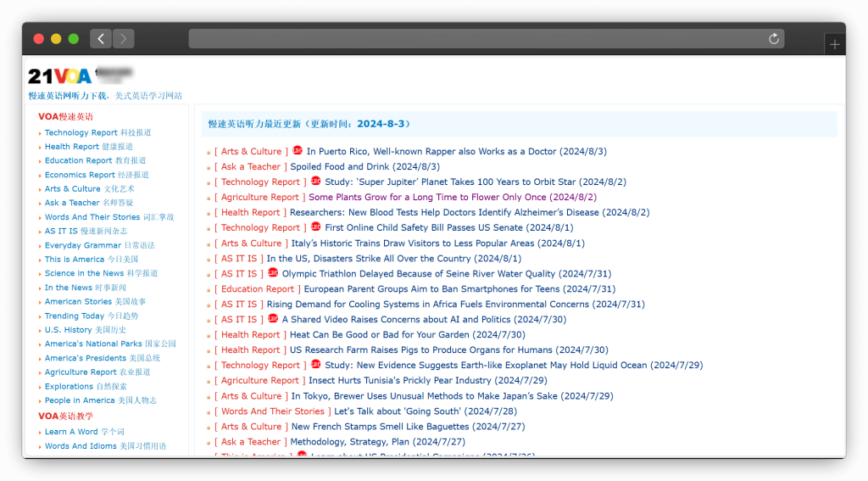Open Learn A Word sidebar link
Screen dimensions: 868x481
point(71,432)
